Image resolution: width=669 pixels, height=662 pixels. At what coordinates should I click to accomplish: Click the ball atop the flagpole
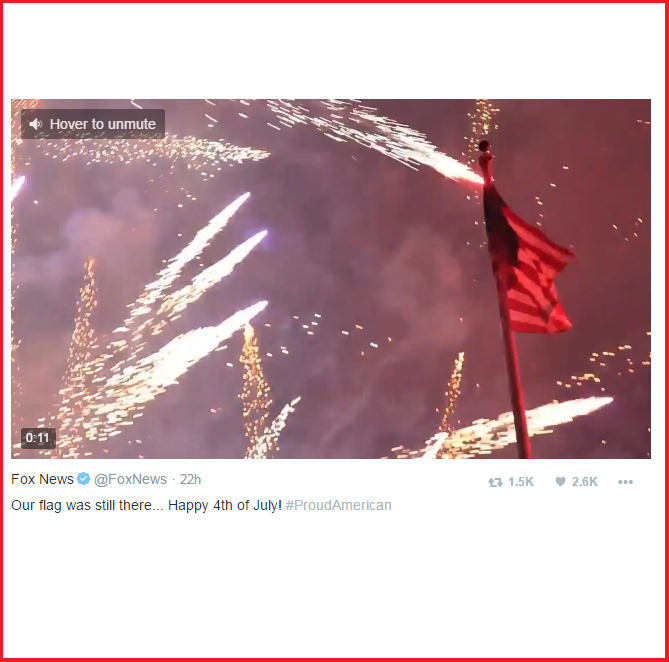(x=484, y=146)
